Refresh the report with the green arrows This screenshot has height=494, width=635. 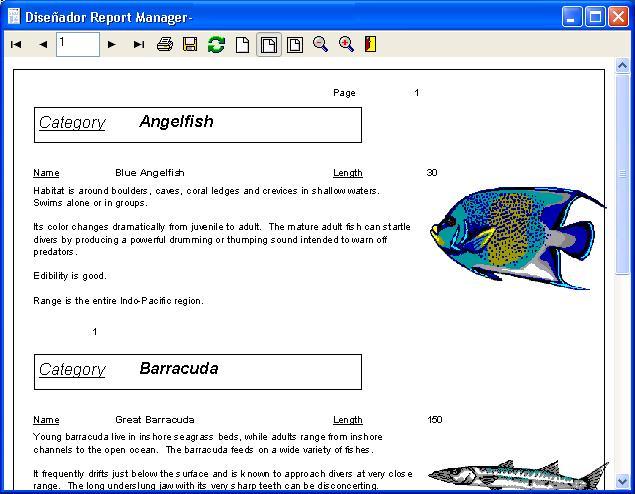216,44
